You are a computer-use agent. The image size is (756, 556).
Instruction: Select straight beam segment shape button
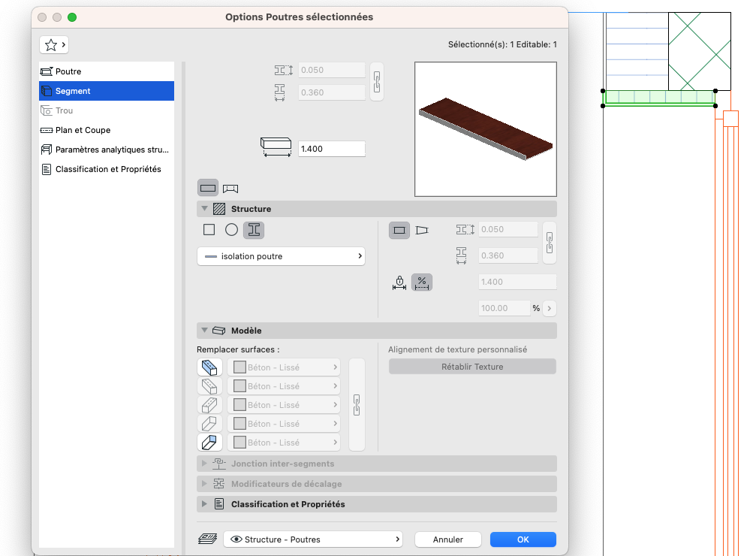click(208, 188)
